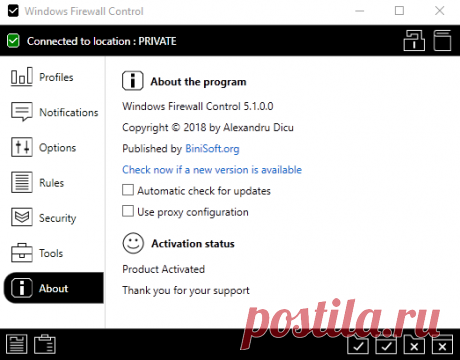This screenshot has width=460, height=360.
Task: Check now if a new version is available
Action: coord(212,170)
